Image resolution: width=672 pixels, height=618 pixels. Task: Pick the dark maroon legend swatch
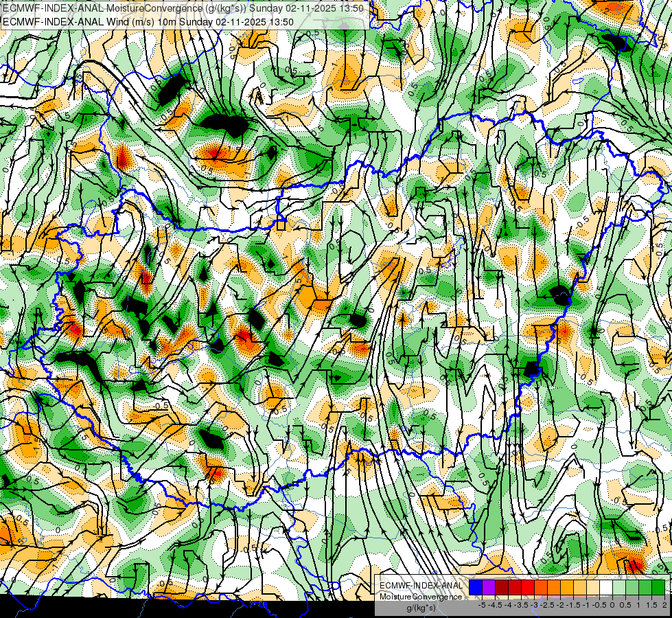pos(502,588)
